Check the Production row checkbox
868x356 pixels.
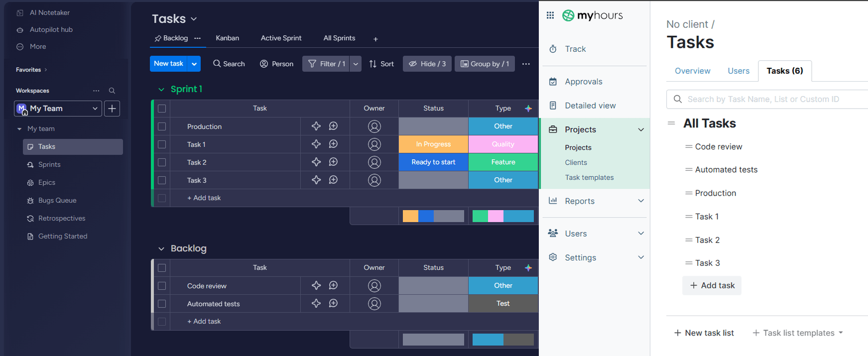(x=162, y=126)
